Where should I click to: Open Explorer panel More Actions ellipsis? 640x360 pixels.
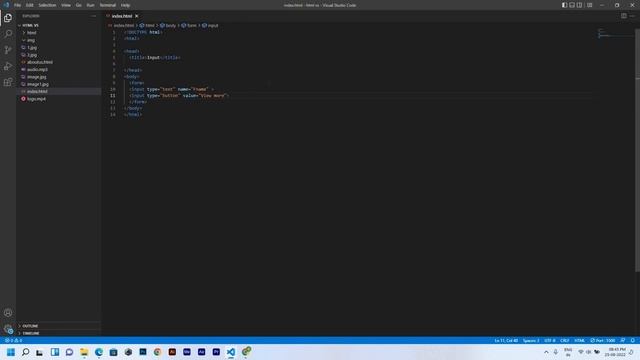[93, 16]
